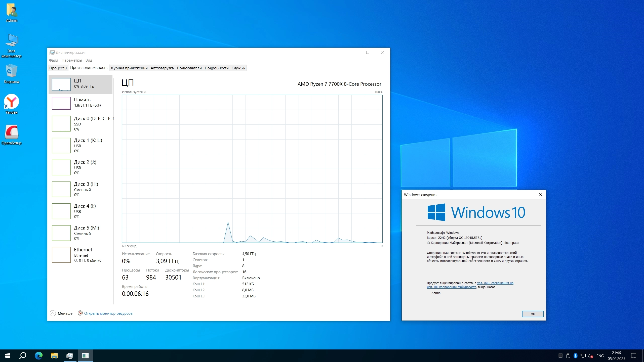
Task: Click Microsoft Edge in the taskbar
Action: pyautogui.click(x=38, y=355)
